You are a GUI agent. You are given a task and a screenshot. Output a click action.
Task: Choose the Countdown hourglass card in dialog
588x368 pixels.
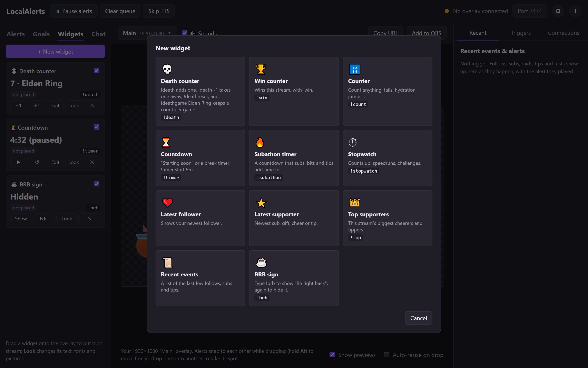pyautogui.click(x=200, y=158)
